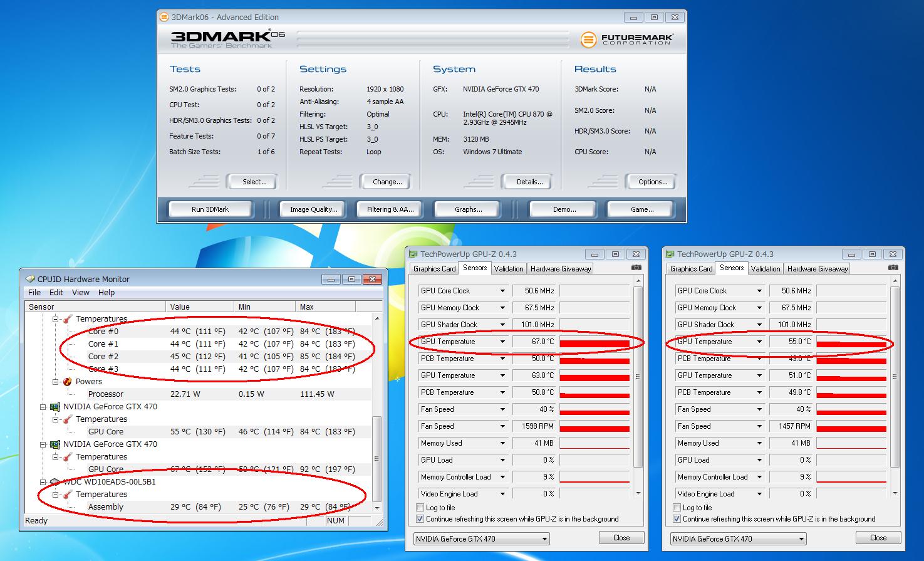Click thermometer icon above the Core #0 row
This screenshot has width=924, height=561.
pos(68,318)
